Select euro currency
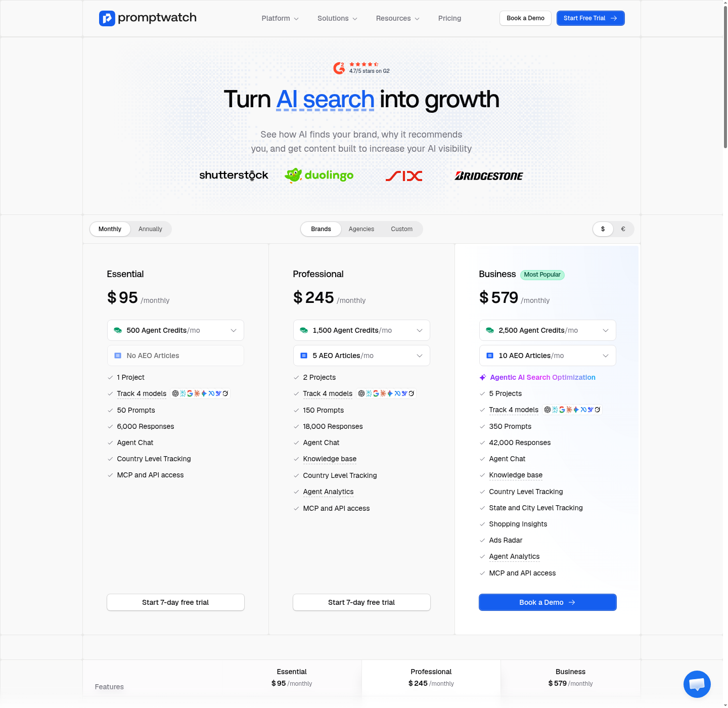The image size is (728, 708). point(623,229)
